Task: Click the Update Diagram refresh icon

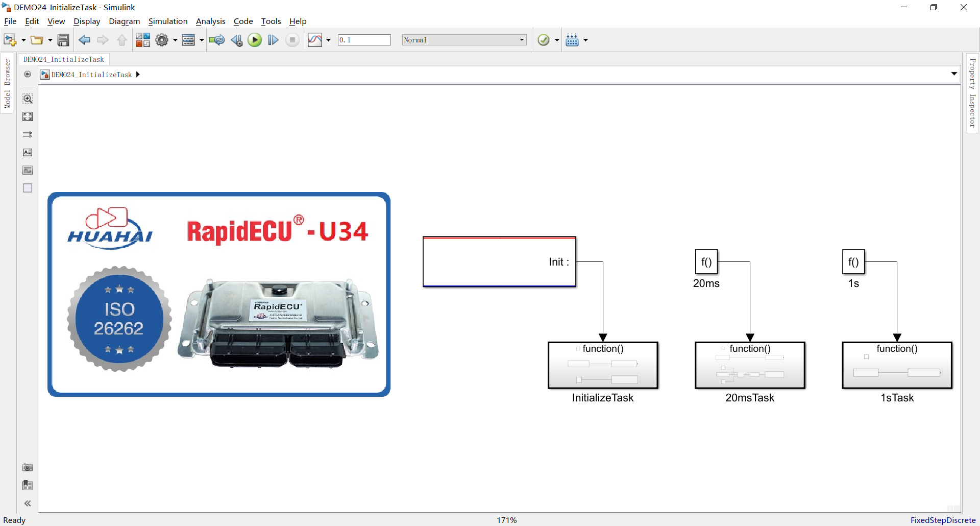Action: (x=217, y=40)
